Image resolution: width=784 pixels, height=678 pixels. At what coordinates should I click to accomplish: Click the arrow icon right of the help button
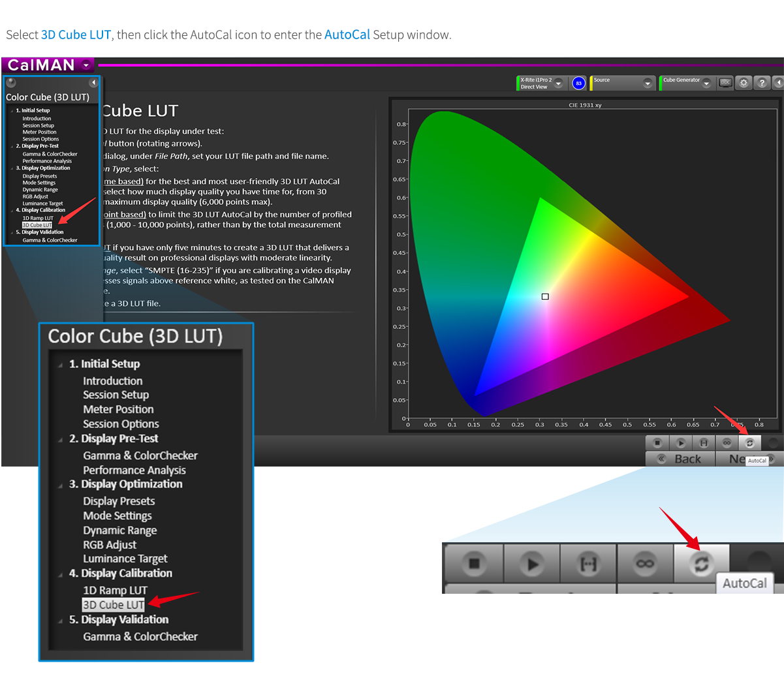point(778,83)
